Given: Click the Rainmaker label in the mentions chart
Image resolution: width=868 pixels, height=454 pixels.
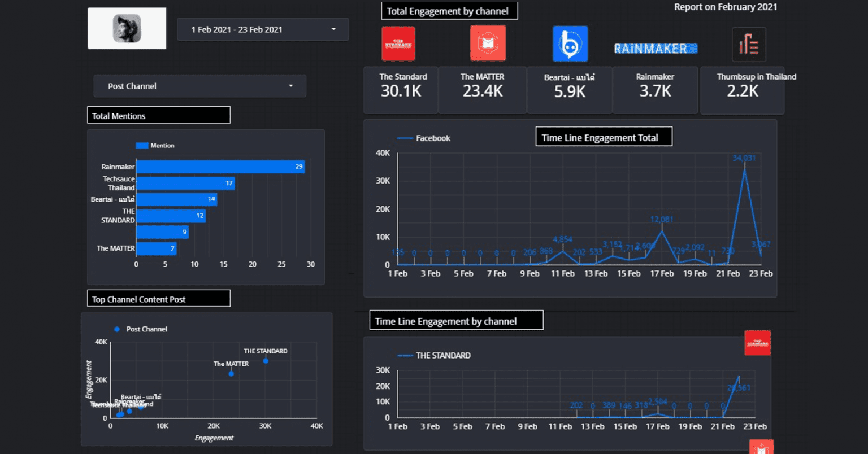Looking at the screenshot, I should (118, 167).
